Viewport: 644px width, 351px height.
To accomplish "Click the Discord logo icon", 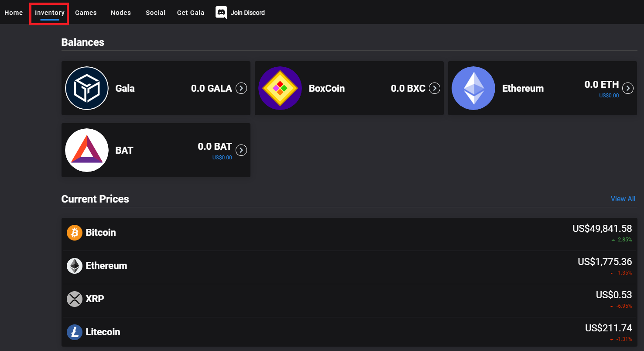I will click(x=221, y=13).
